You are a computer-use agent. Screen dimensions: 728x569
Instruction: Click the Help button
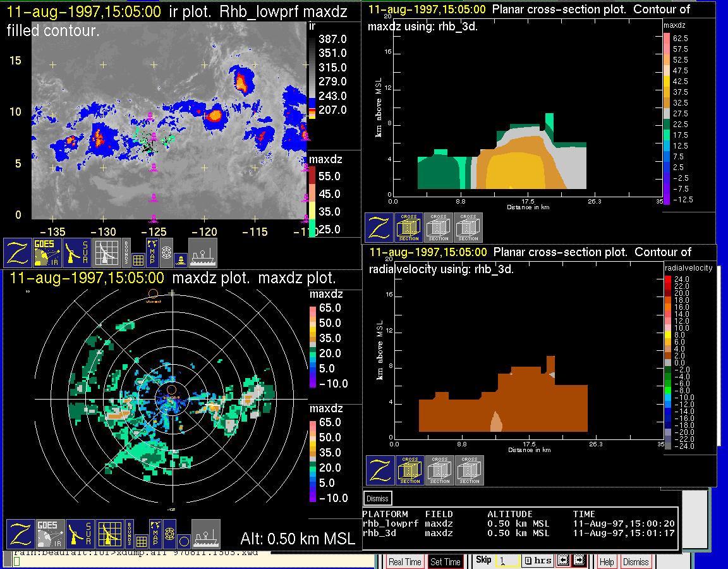(x=606, y=561)
